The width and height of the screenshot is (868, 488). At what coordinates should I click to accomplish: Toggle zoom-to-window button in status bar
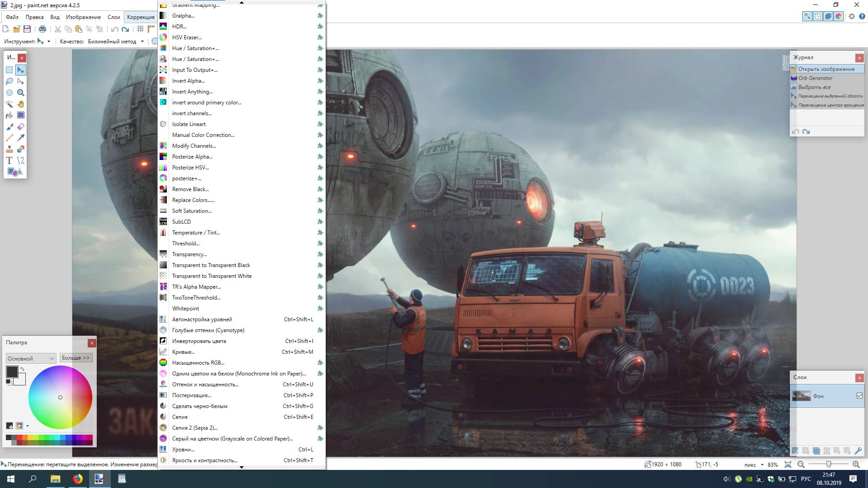click(788, 465)
